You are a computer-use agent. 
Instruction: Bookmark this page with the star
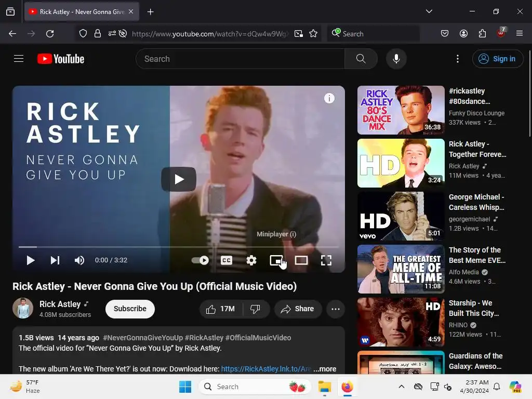pyautogui.click(x=313, y=34)
